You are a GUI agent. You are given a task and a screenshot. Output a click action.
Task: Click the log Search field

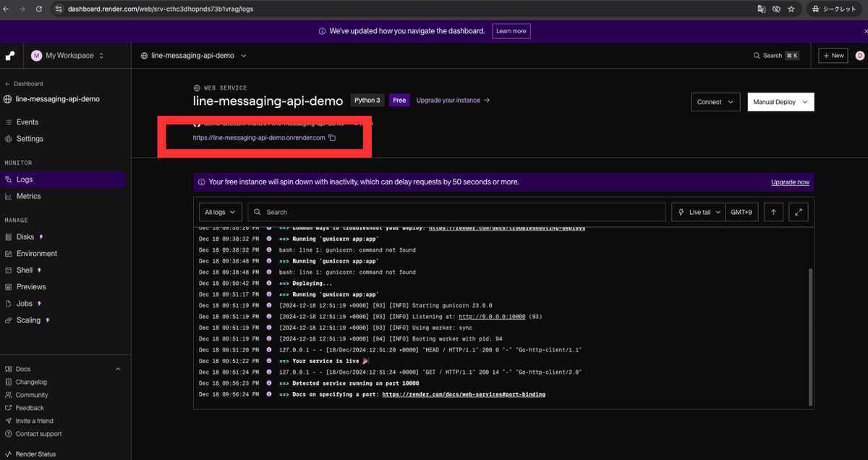coord(456,212)
